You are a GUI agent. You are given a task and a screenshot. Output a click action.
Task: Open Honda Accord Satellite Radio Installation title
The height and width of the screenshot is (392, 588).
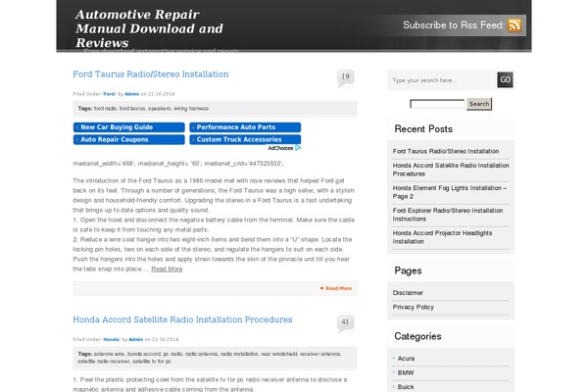pos(182,319)
